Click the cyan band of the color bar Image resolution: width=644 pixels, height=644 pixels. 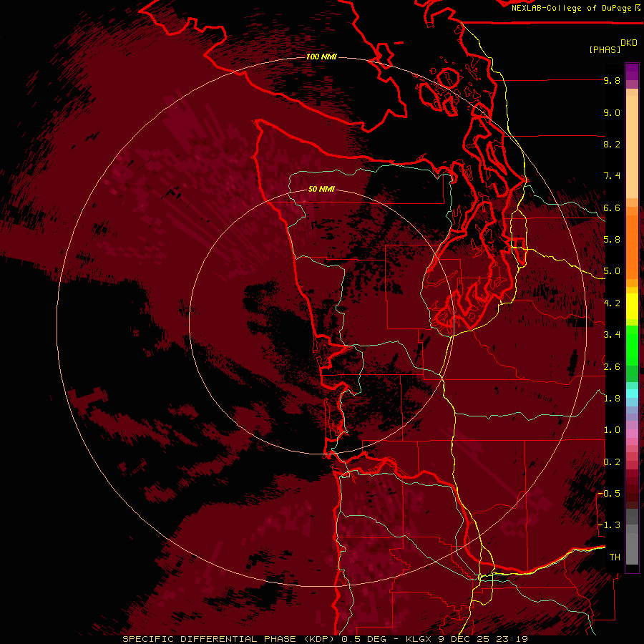coord(632,394)
